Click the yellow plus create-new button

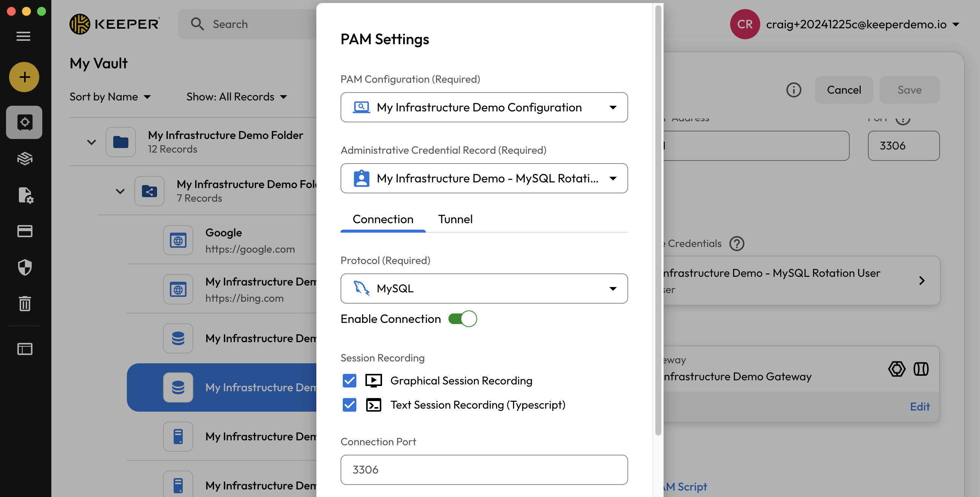pyautogui.click(x=24, y=77)
